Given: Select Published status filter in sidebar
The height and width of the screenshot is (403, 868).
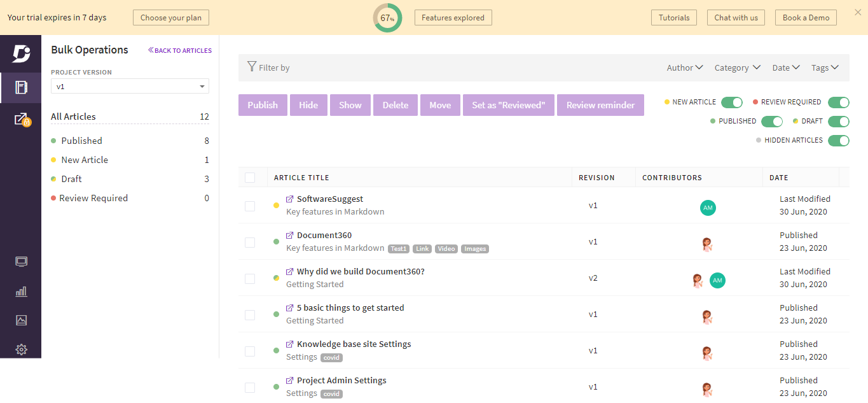Looking at the screenshot, I should coord(130,141).
